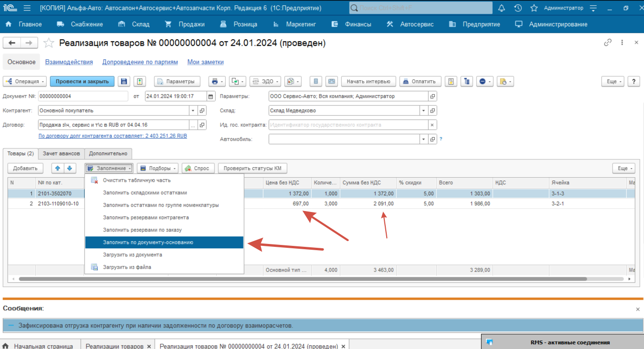This screenshot has height=349, width=644.
Task: Open the blue circle dropdown in toolbar
Action: click(485, 82)
